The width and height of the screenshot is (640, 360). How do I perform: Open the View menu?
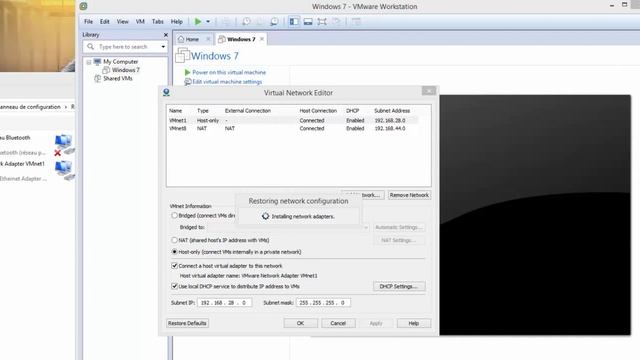(x=122, y=22)
